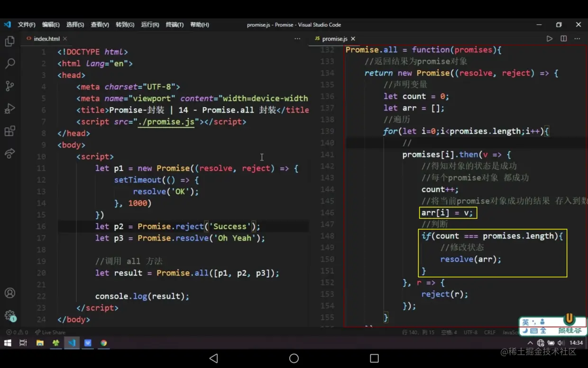This screenshot has height=368, width=588.
Task: Open the Extensions view
Action: 9,131
